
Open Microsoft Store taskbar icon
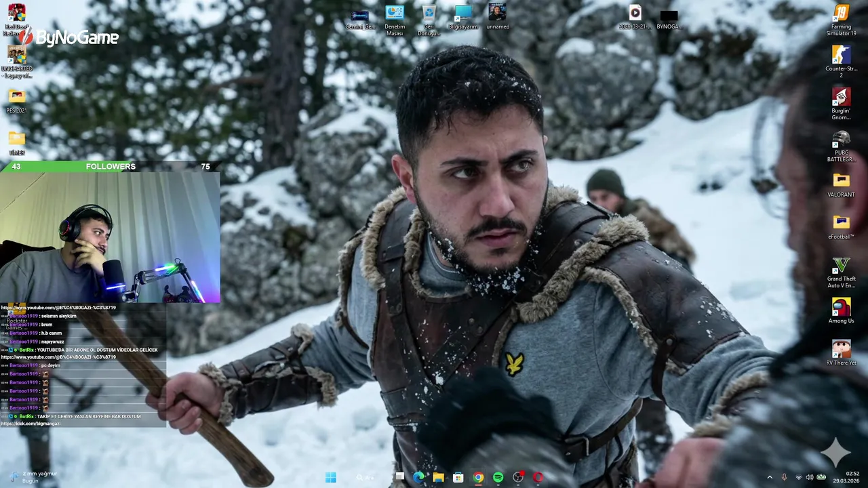click(x=458, y=477)
